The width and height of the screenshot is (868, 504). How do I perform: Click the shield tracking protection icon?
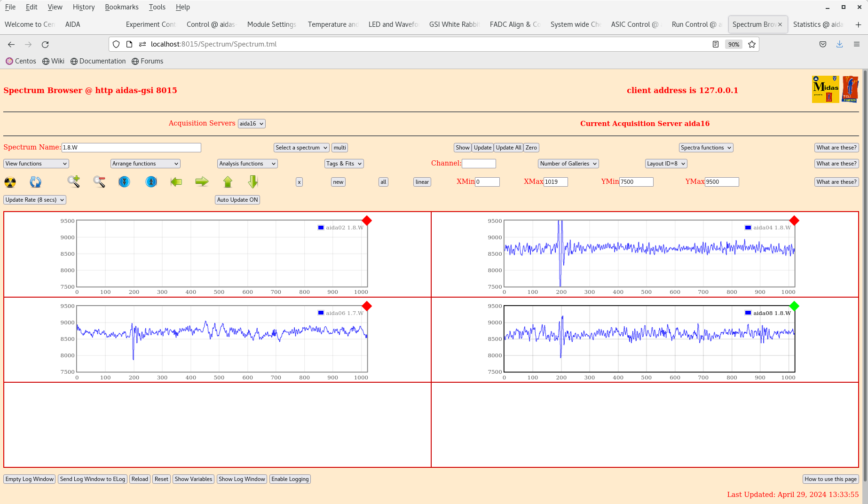[x=116, y=44]
